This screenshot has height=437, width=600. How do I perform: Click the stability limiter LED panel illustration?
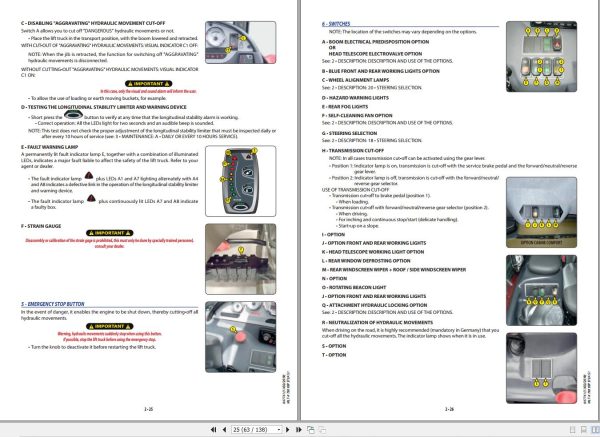pyautogui.click(x=240, y=181)
